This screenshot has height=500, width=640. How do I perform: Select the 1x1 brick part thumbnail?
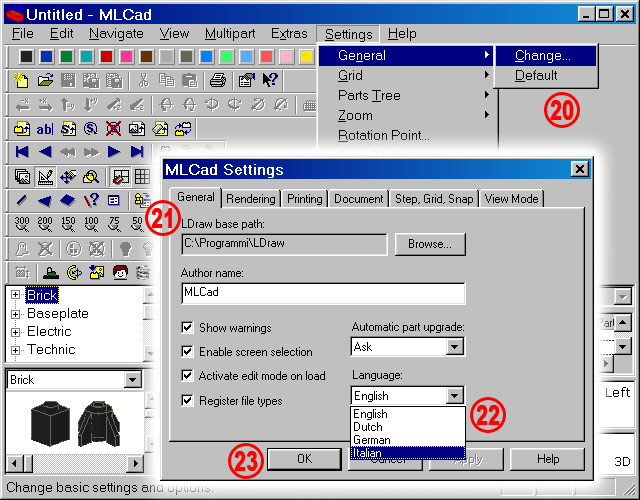50,423
